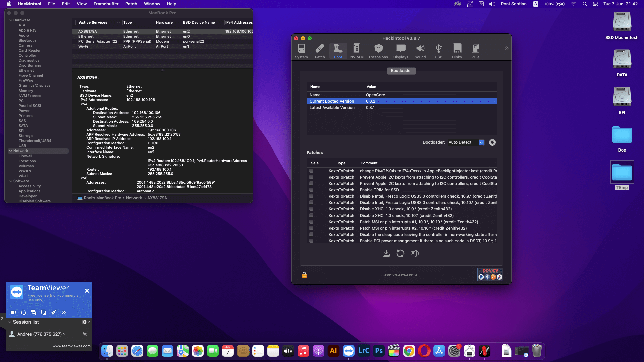Viewport: 644px width, 362px height.
Task: Select Wi-Fi under Network in sidebar
Action: pyautogui.click(x=23, y=176)
